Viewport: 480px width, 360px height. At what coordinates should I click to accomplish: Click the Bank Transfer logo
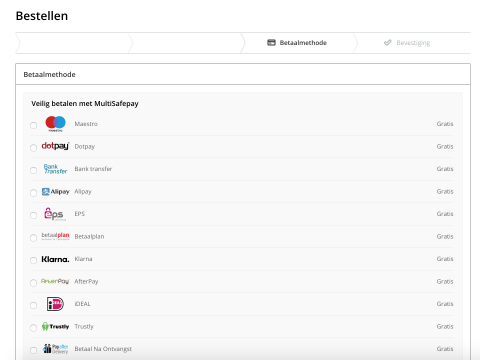(55, 169)
